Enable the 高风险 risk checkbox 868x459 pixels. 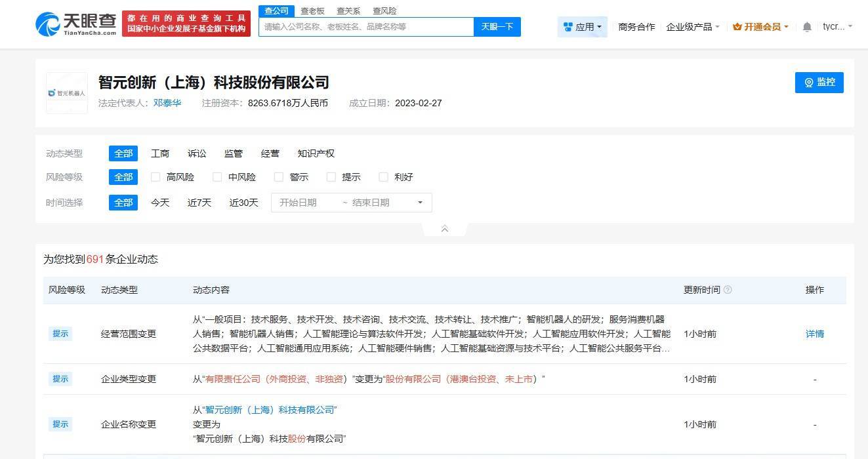tap(155, 176)
